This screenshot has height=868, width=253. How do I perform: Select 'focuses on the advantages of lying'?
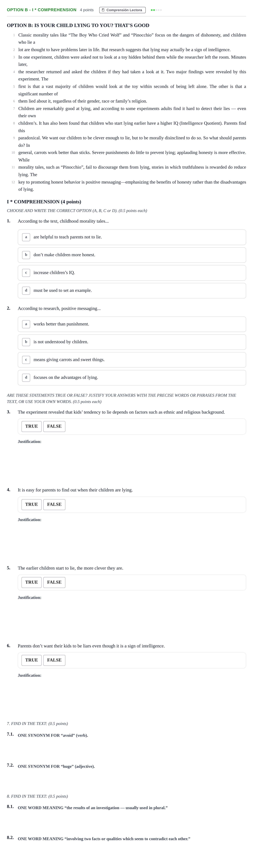tap(132, 378)
